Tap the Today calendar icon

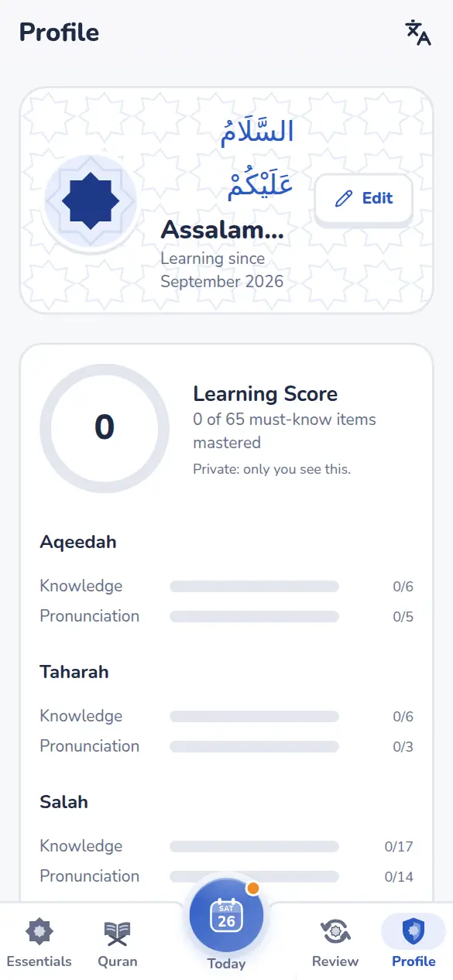[226, 916]
